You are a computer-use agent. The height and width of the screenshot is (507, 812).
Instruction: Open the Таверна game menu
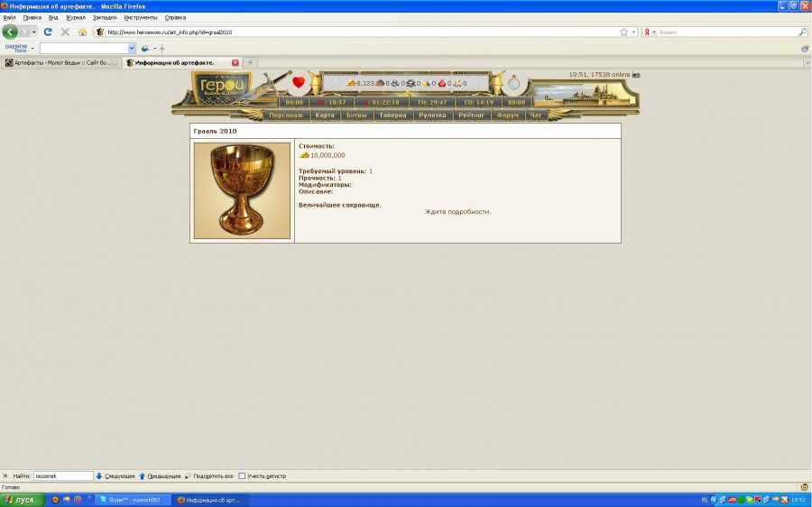(x=392, y=115)
